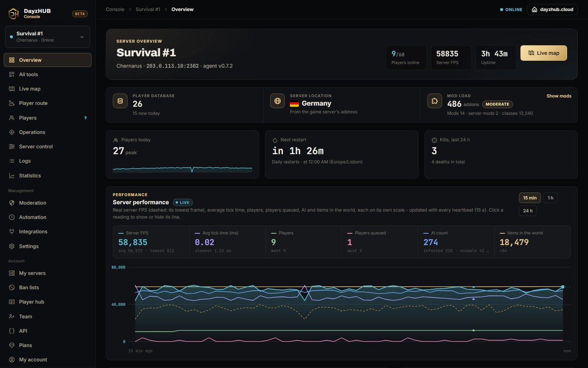Click the current point on the performance chart
This screenshot has height=368, width=588.
pyautogui.click(x=563, y=287)
